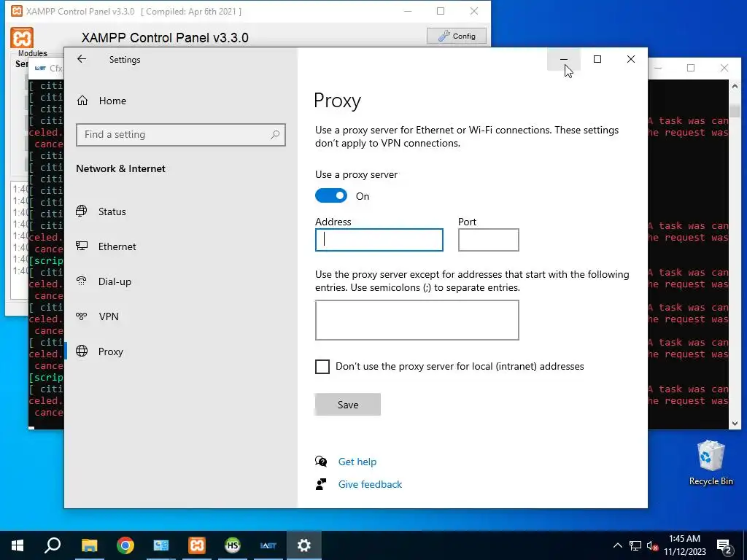Open File Explorer from taskbar
Viewport: 747px width, 560px height.
click(x=89, y=545)
